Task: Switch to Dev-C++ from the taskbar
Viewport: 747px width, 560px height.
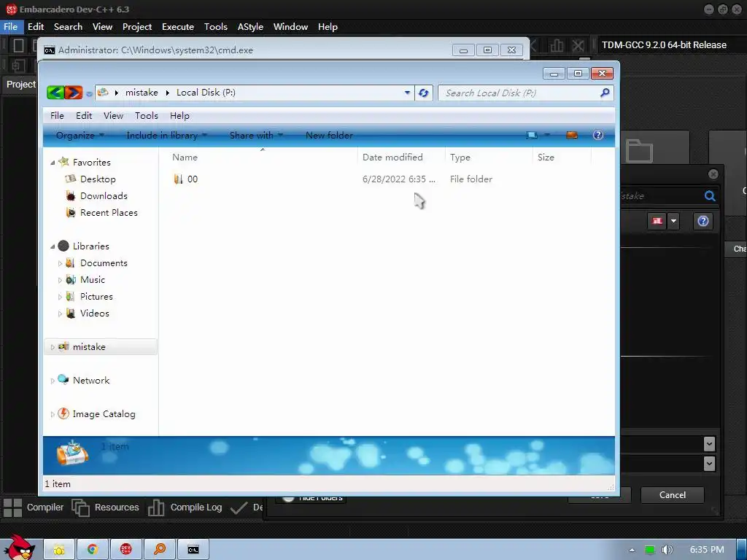Action: pyautogui.click(x=125, y=550)
